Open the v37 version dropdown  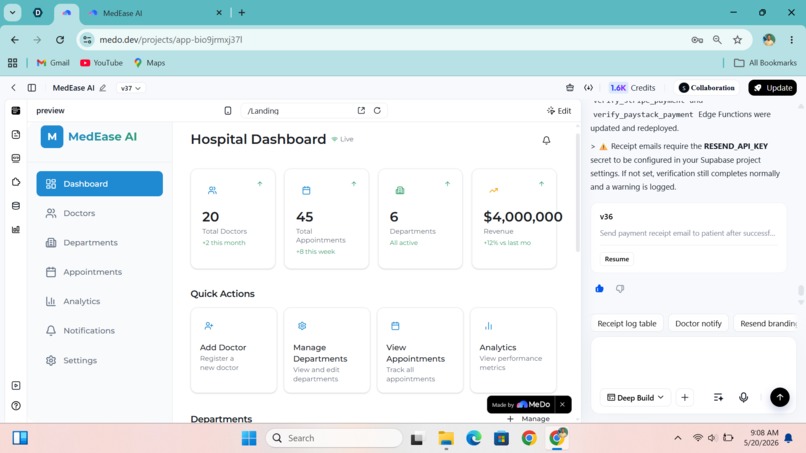click(x=130, y=88)
